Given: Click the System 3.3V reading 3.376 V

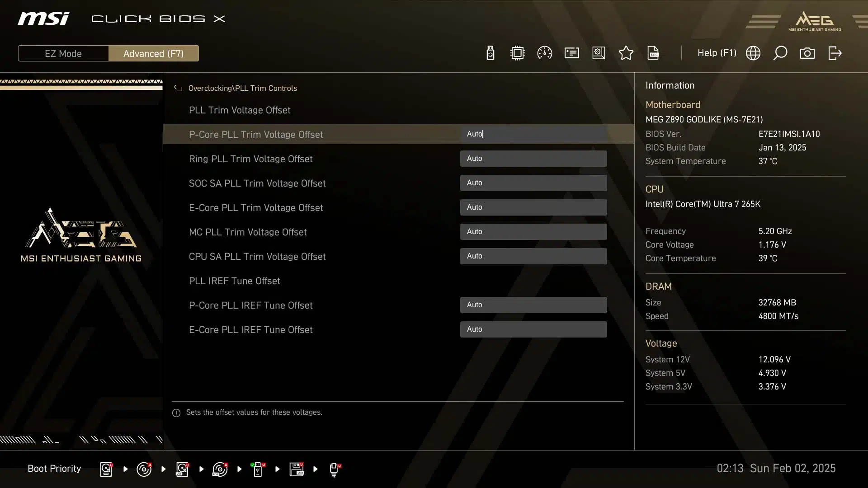Looking at the screenshot, I should point(772,387).
